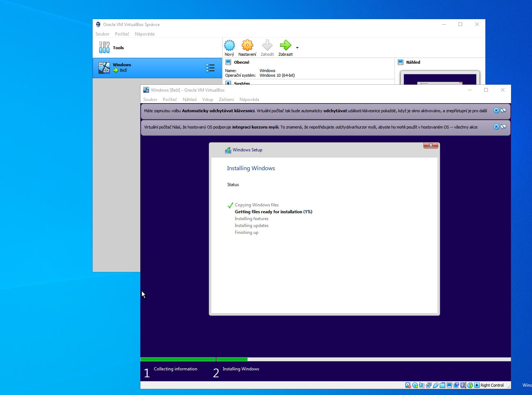Screen dimensions: 532x395
Task: Click the recording status bar icon
Action: coord(456,385)
